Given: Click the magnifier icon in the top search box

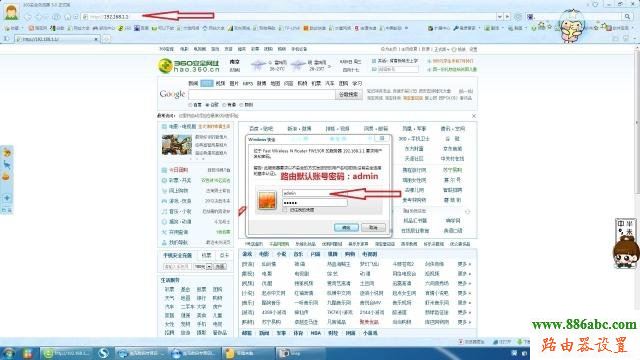Looking at the screenshot, I should (x=627, y=17).
